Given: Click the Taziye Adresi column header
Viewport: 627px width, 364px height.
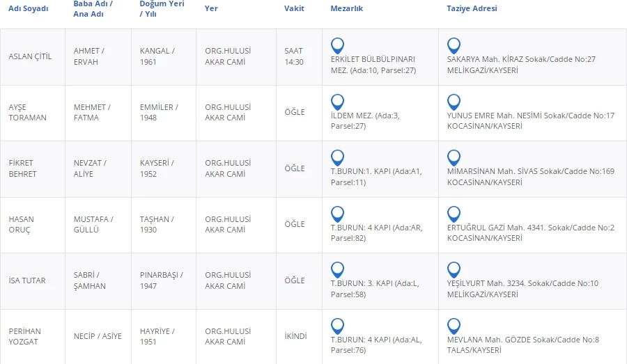Looking at the screenshot, I should click(472, 8).
